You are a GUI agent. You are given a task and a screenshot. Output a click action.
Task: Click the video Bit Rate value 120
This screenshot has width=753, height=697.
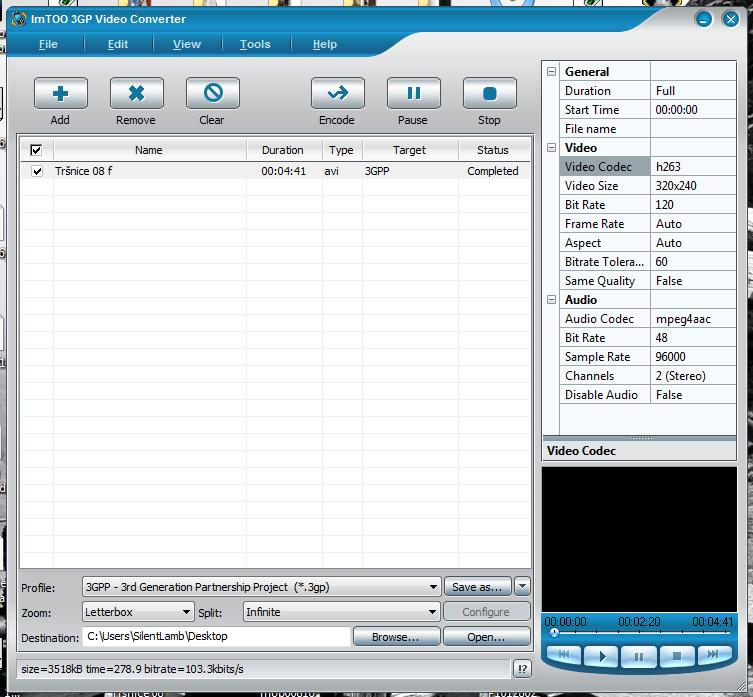693,205
